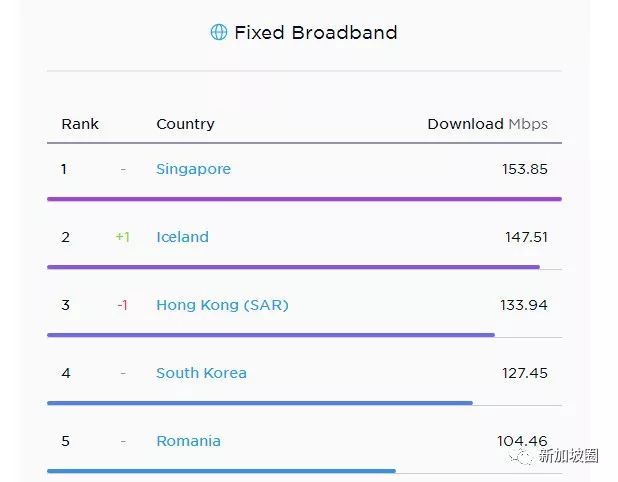Viewport: 618px width, 482px height.
Task: Click the Country column header
Action: (185, 124)
